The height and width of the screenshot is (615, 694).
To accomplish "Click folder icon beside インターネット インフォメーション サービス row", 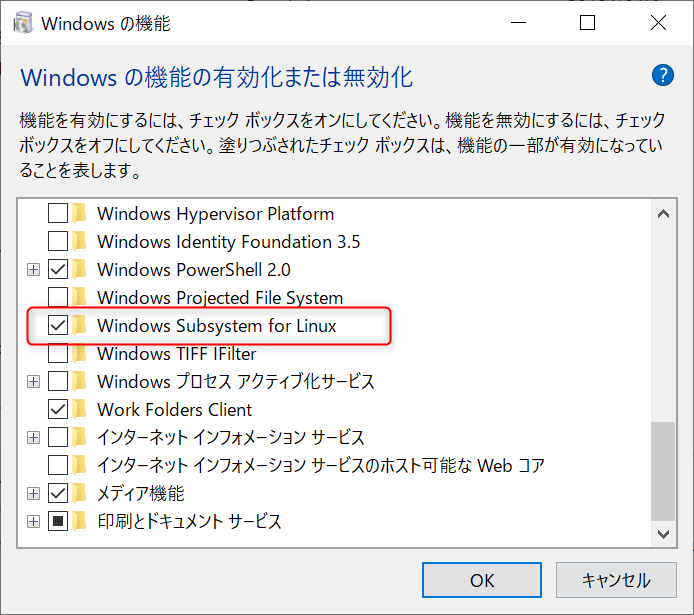I will tap(80, 437).
